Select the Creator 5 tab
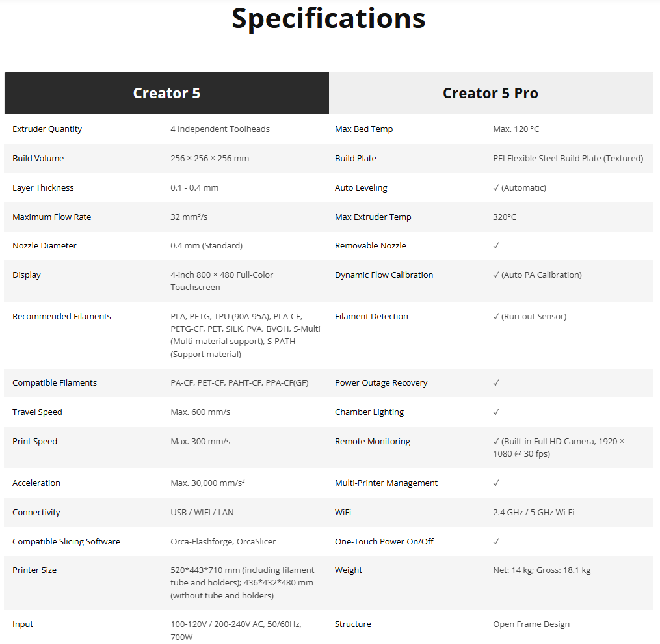Image resolution: width=660 pixels, height=644 pixels. [166, 93]
